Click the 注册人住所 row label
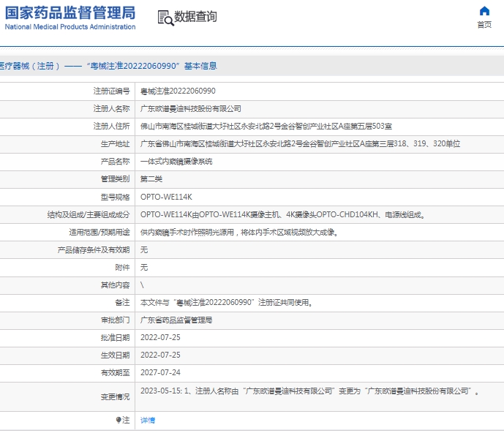 coord(111,127)
